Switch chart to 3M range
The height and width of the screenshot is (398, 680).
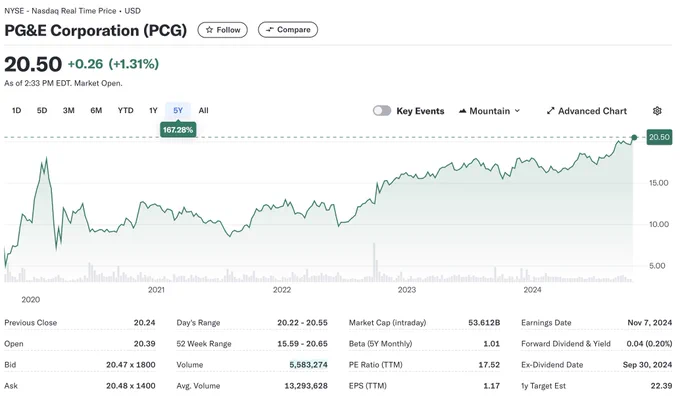pyautogui.click(x=69, y=111)
